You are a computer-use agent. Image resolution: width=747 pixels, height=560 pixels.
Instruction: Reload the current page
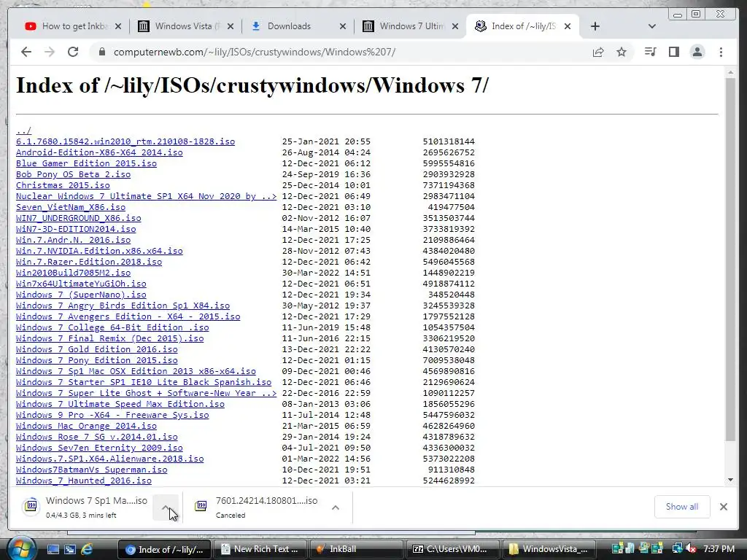[x=73, y=52]
